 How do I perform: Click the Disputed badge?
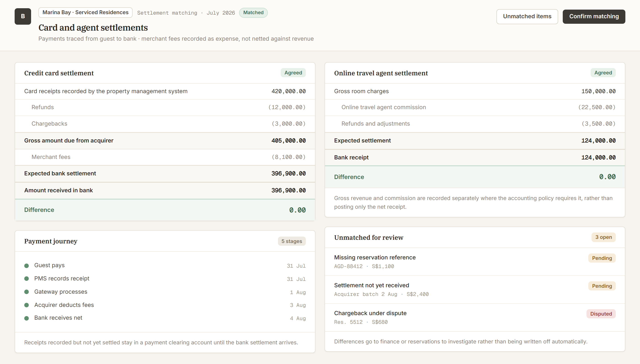(x=601, y=314)
